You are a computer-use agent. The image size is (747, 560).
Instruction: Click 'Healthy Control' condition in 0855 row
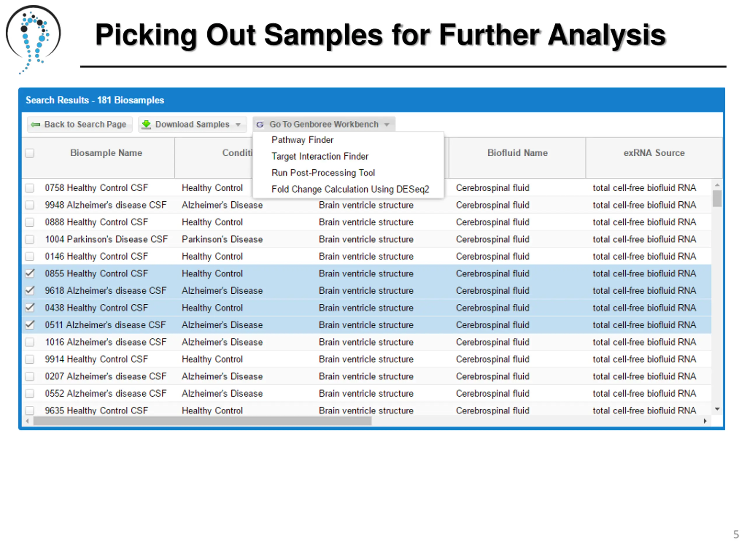point(212,273)
